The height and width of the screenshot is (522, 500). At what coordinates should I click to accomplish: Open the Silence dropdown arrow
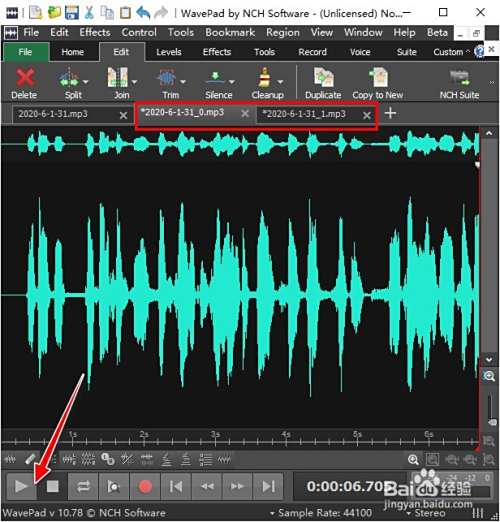click(232, 82)
